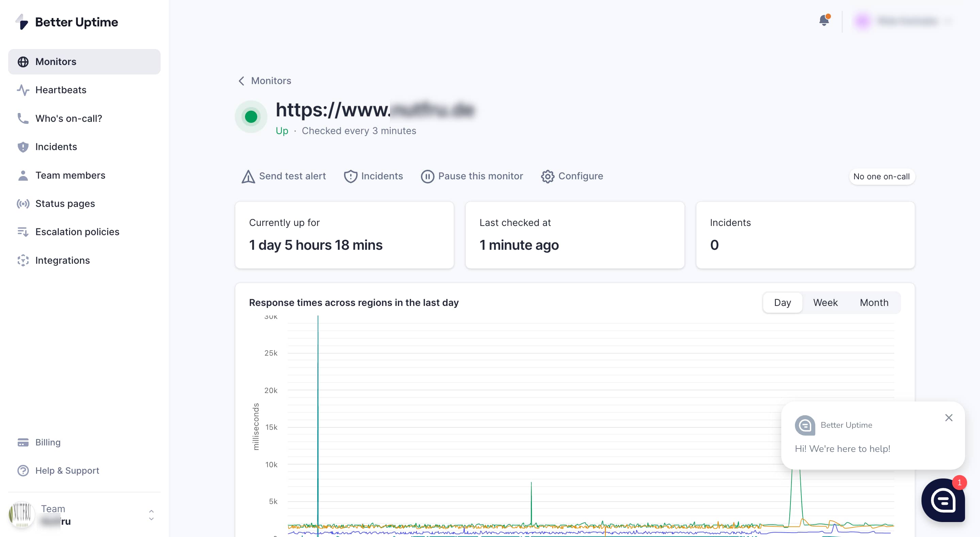Click the Pause monitor circle icon
The height and width of the screenshot is (537, 980).
pos(427,177)
